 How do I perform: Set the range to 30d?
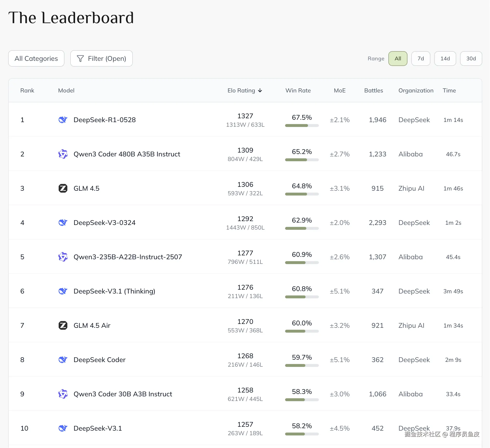point(471,59)
